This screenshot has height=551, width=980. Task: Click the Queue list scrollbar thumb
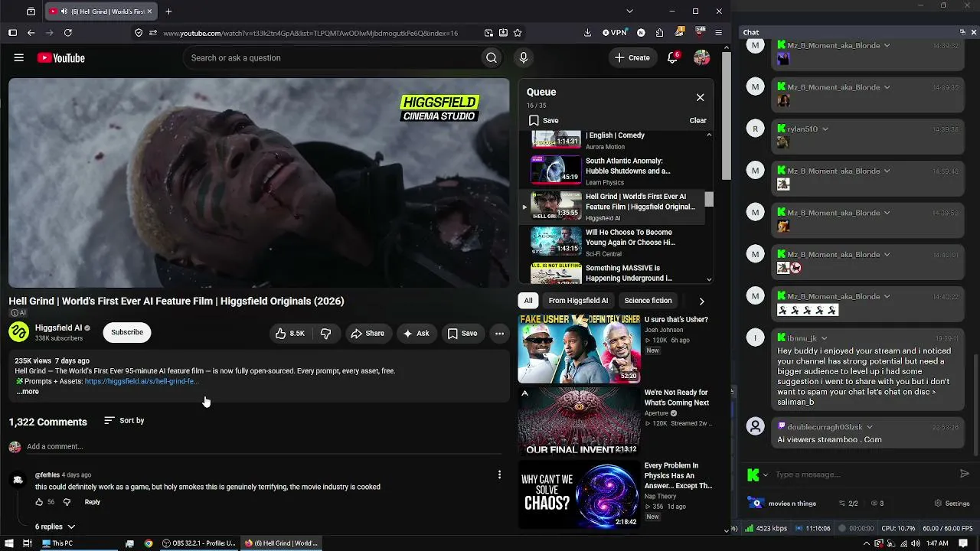709,199
